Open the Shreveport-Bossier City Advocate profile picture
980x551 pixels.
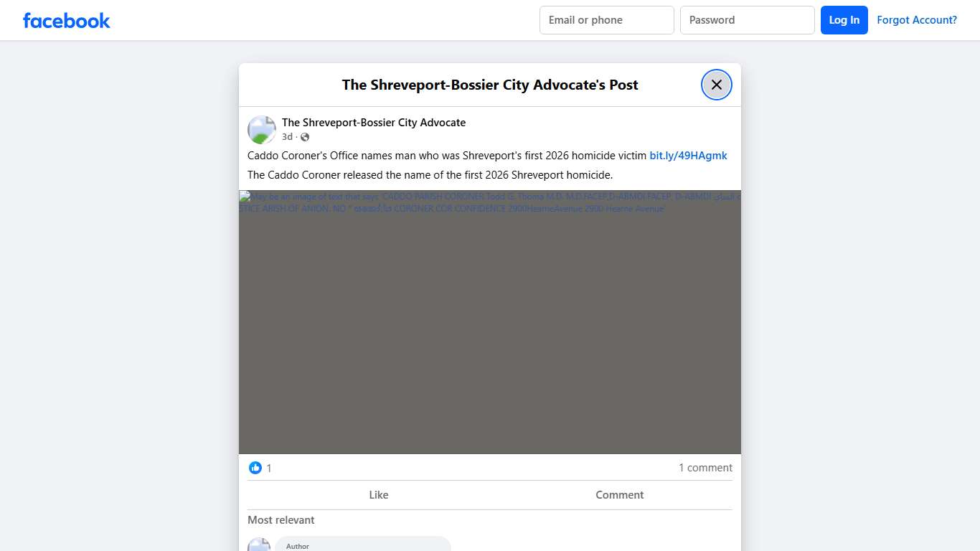pyautogui.click(x=262, y=130)
